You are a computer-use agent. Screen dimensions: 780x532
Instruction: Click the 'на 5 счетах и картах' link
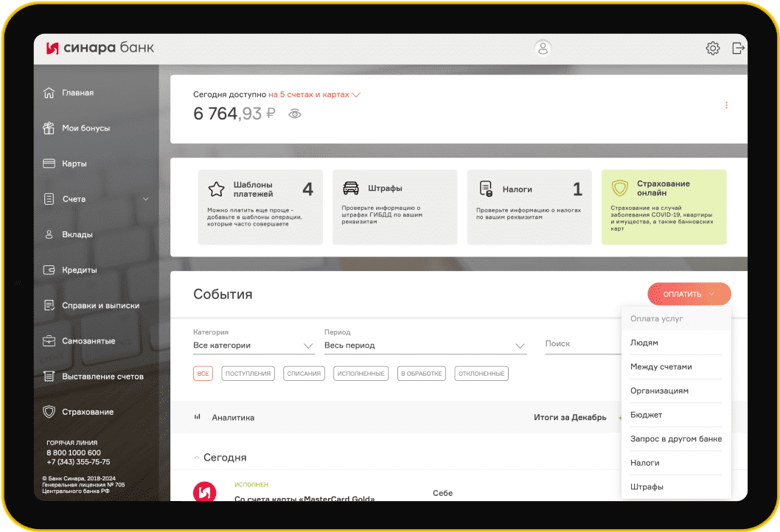click(314, 95)
